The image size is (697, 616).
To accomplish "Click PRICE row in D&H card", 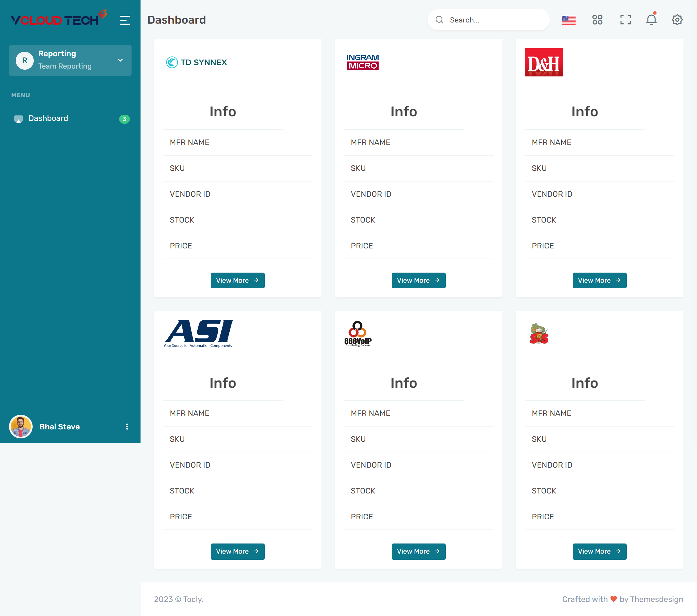I will pyautogui.click(x=599, y=246).
